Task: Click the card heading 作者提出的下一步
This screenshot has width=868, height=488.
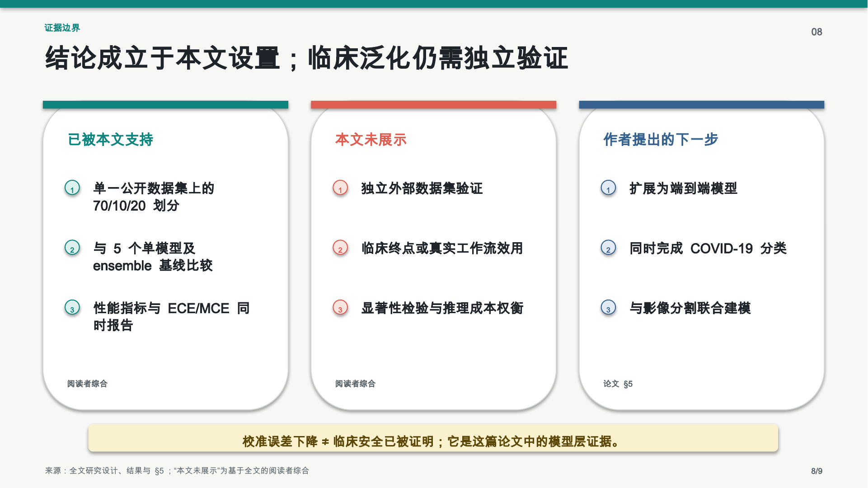Action: point(661,140)
